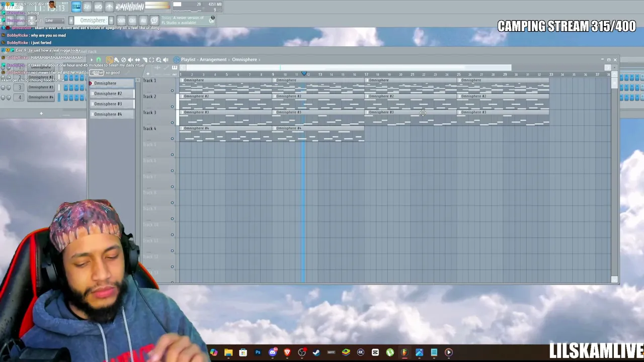
Task: Launch Photoshop from the taskbar
Action: tap(258, 352)
